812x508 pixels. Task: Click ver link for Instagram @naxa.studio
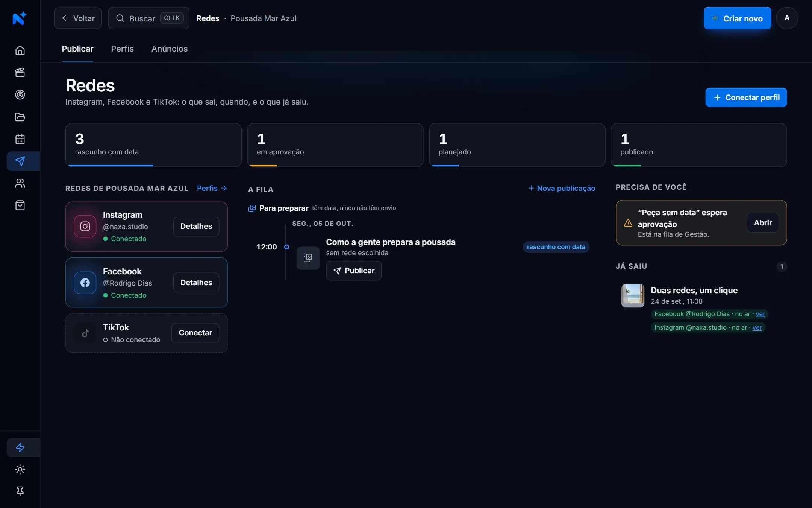pos(757,327)
